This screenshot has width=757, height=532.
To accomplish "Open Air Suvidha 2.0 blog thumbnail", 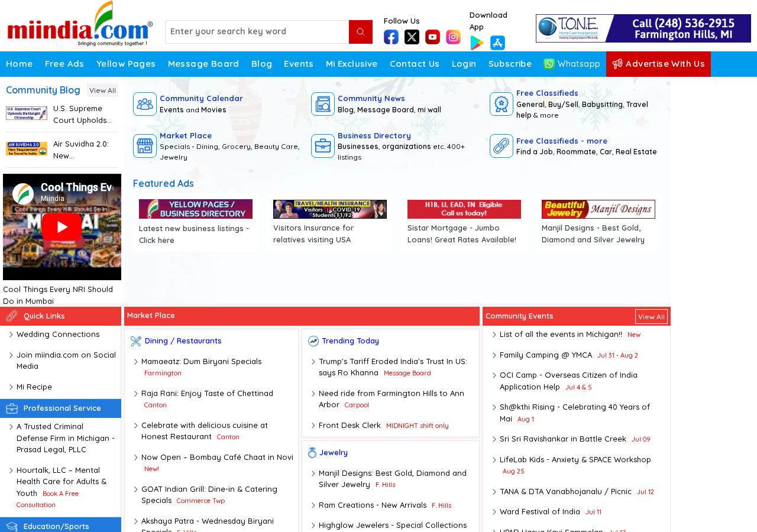I will click(x=27, y=149).
